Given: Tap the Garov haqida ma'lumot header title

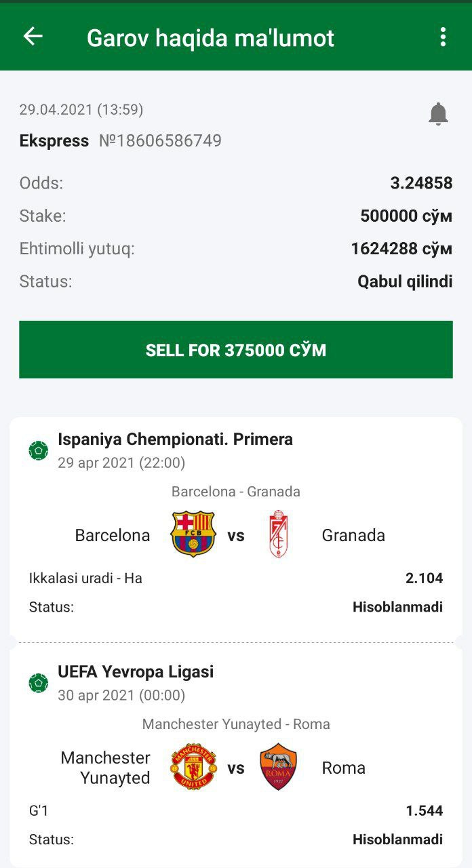Looking at the screenshot, I should (210, 38).
